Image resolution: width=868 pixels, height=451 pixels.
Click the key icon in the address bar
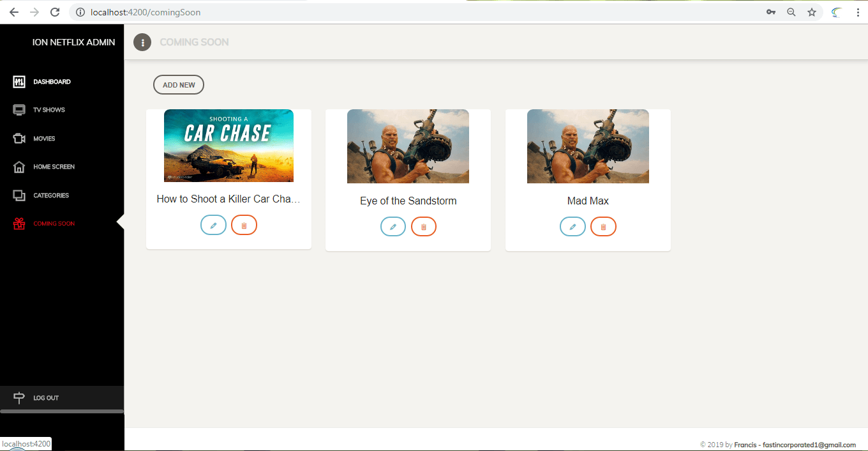[x=770, y=11]
